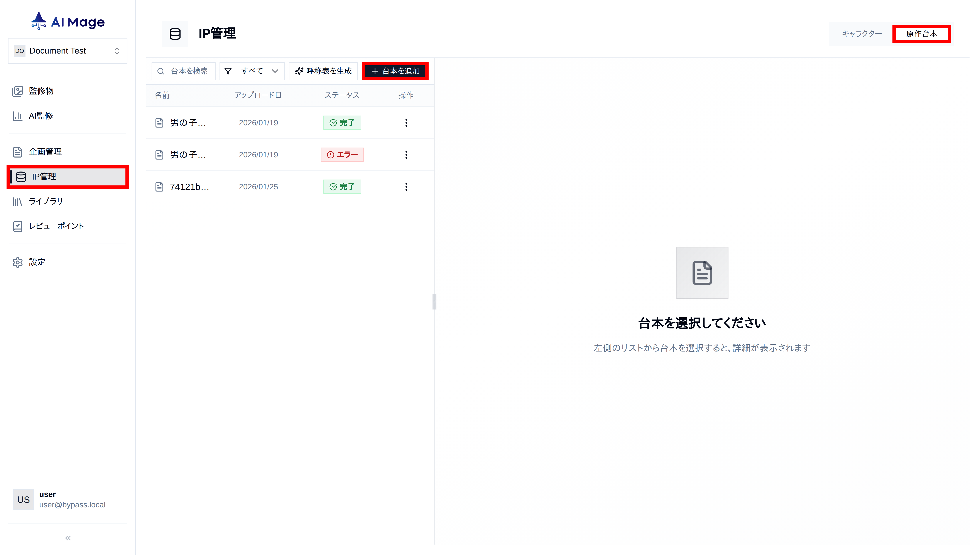Image resolution: width=980 pixels, height=555 pixels.
Task: Select the 監修物 image icon
Action: tap(18, 91)
